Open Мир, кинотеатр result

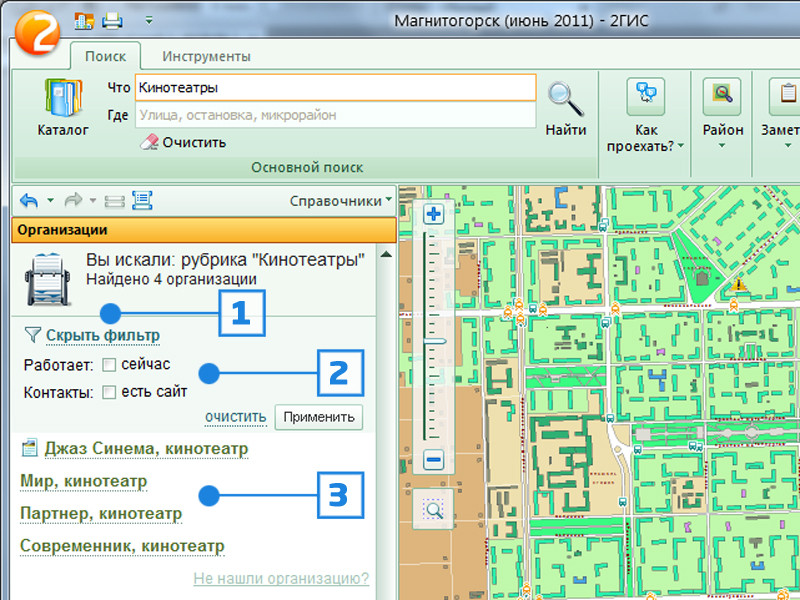(83, 482)
